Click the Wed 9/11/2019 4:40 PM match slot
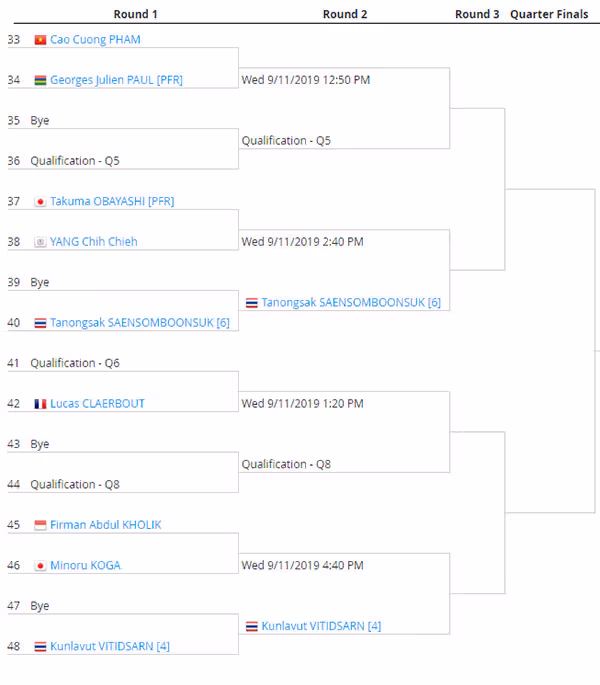600x685 pixels. point(302,565)
